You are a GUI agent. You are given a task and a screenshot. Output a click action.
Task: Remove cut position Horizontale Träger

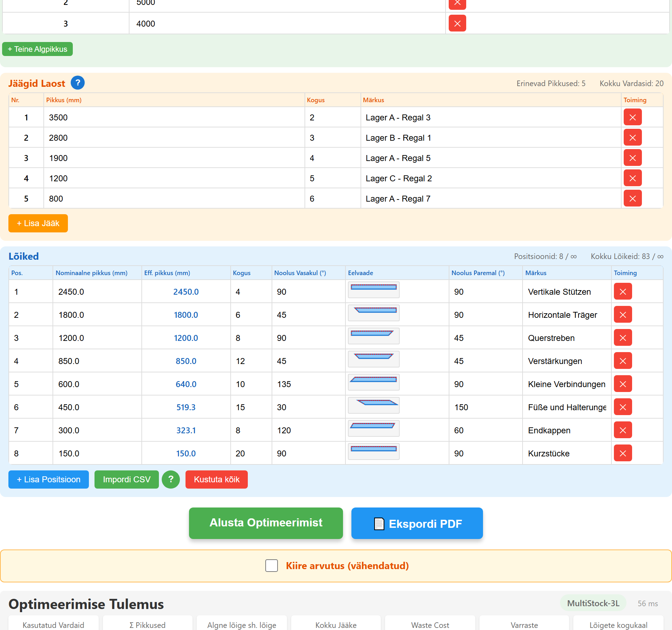[623, 315]
